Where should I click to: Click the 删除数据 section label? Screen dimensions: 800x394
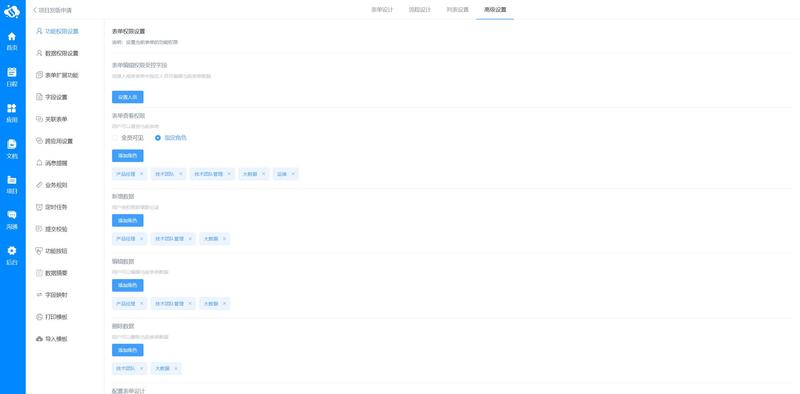(123, 326)
